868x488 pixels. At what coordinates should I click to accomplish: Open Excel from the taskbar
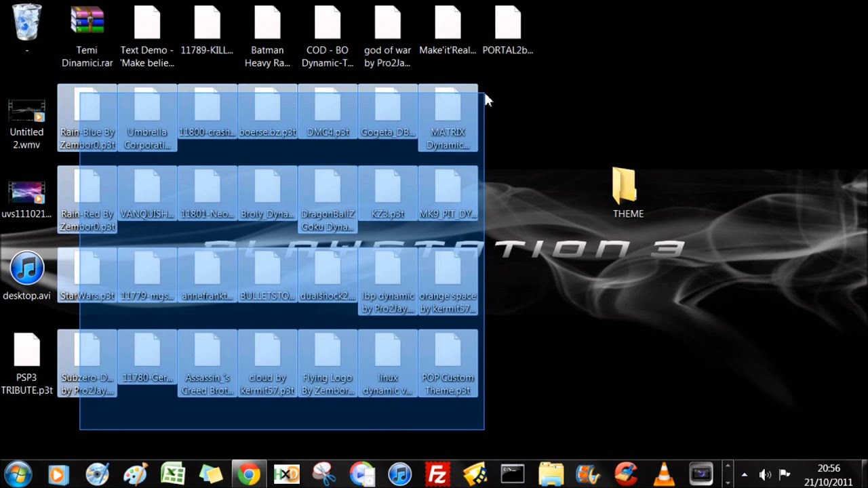pyautogui.click(x=172, y=474)
